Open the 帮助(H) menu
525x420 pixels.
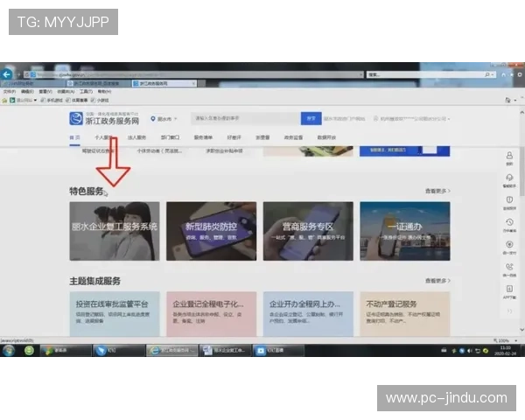point(104,91)
